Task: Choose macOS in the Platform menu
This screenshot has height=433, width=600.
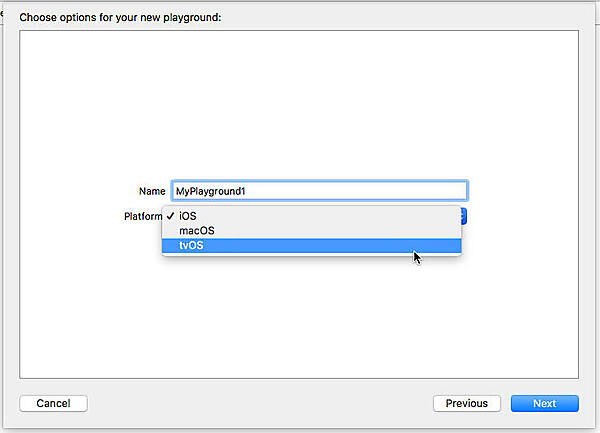Action: pyautogui.click(x=196, y=230)
